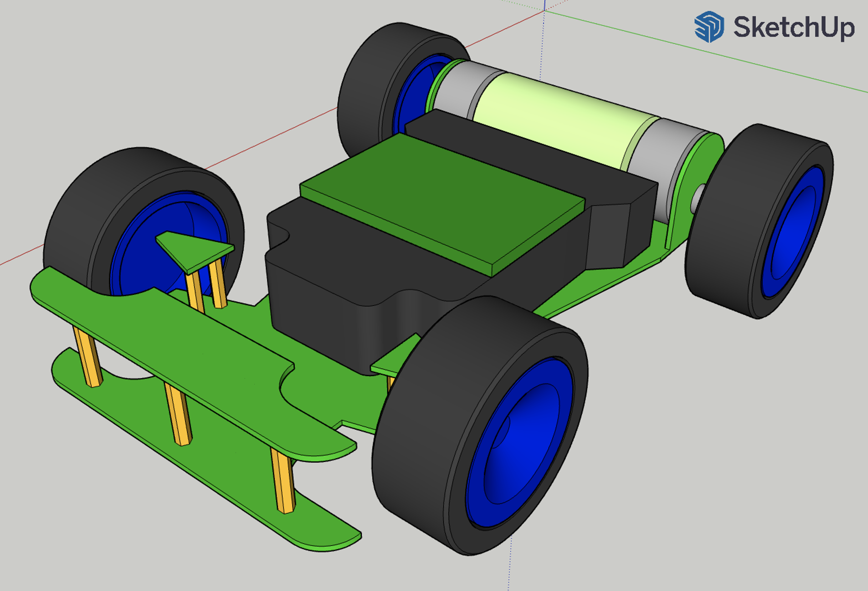The width and height of the screenshot is (868, 591).
Task: Click the blue hub of the rear-right wheel
Action: point(793,232)
